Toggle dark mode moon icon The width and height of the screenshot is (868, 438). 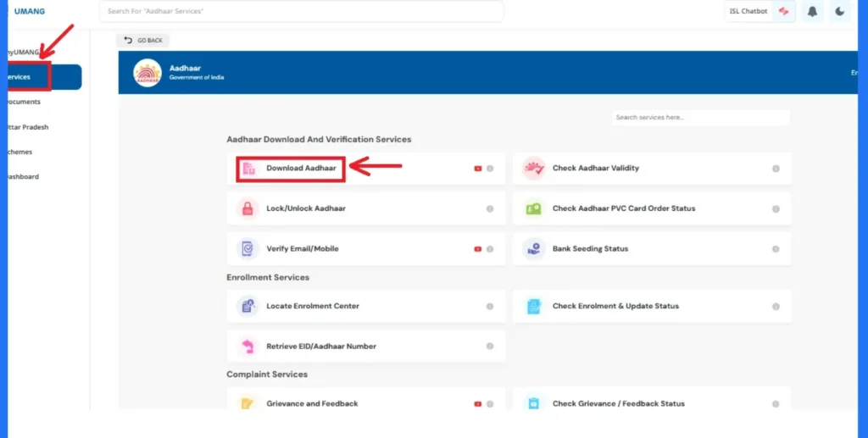tap(839, 12)
